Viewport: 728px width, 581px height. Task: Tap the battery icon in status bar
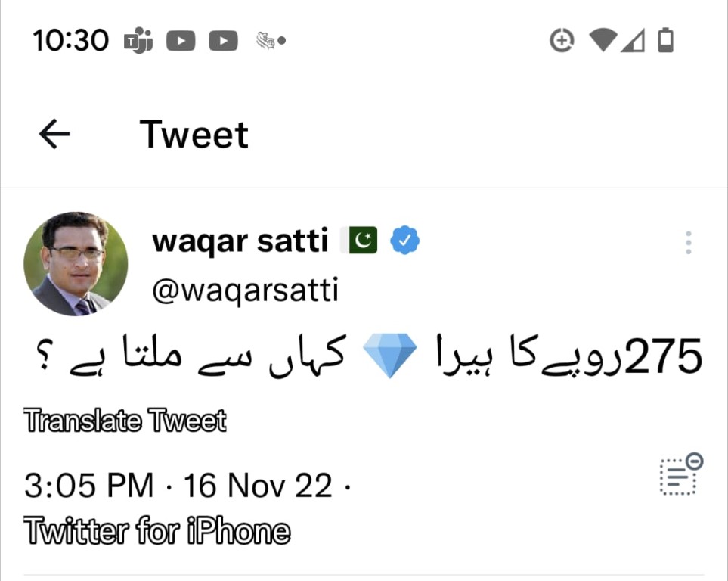point(665,41)
